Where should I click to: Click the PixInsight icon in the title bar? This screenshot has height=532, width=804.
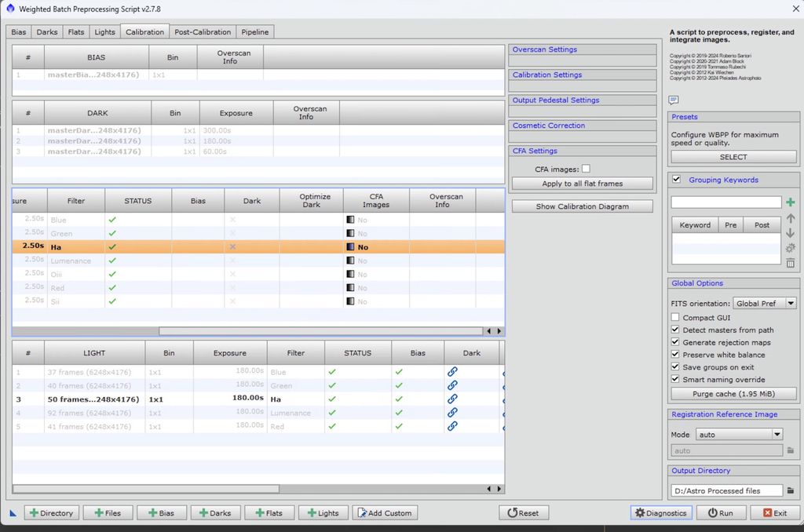coord(10,8)
